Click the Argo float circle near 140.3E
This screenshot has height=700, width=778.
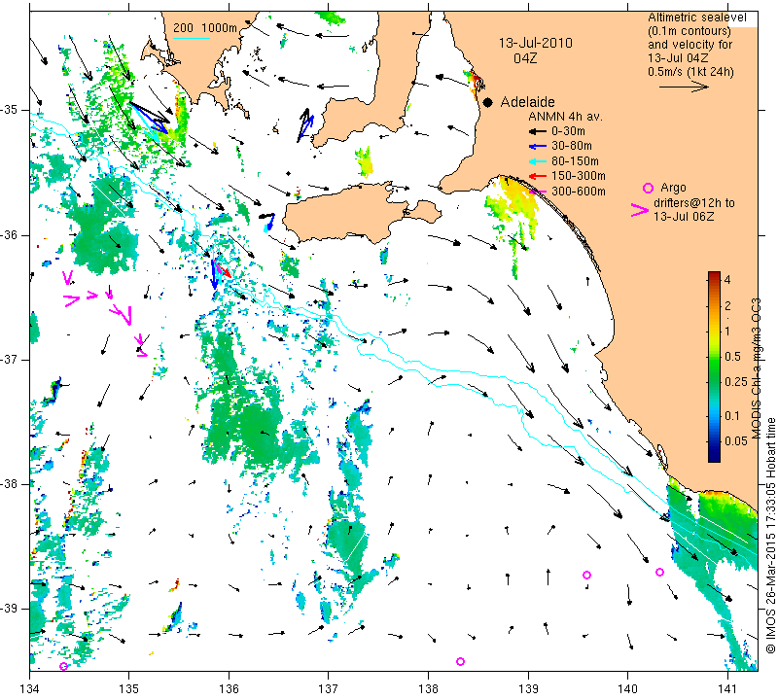(659, 572)
